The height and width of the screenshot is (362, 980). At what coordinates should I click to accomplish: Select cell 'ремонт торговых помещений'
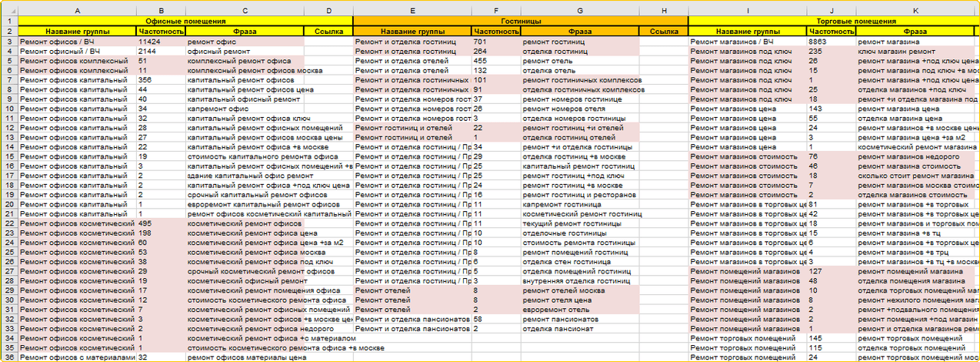pyautogui.click(x=915, y=339)
